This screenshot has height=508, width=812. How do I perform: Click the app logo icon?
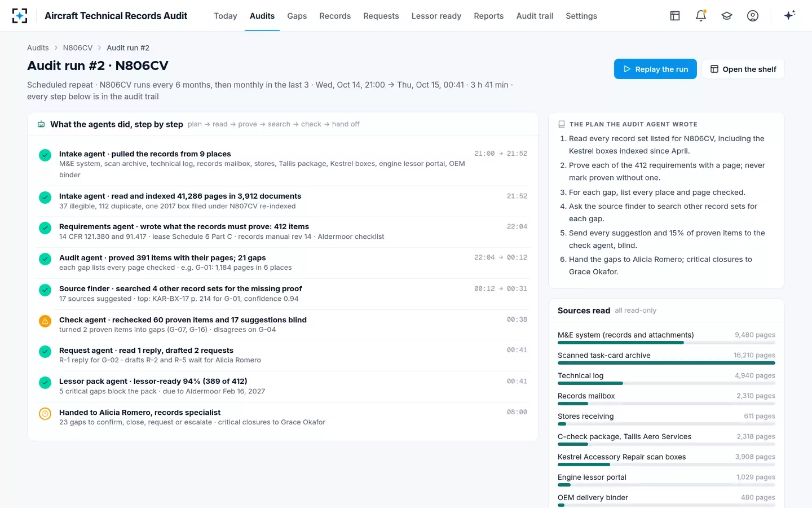click(x=20, y=16)
